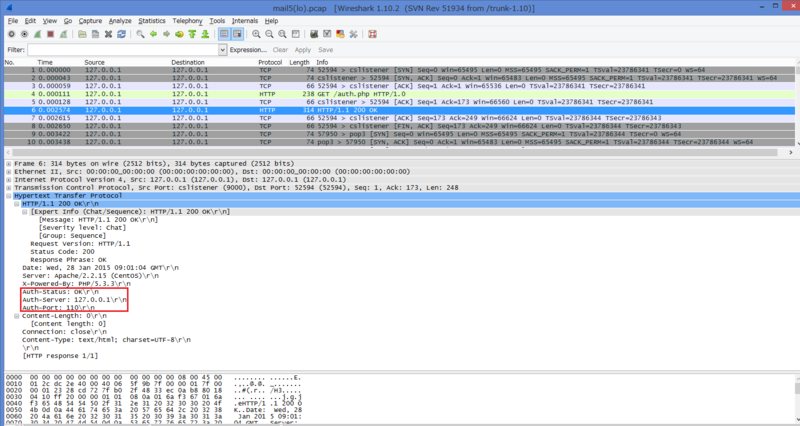Go to specific packet number icon
The width and height of the screenshot is (800, 426).
(179, 34)
